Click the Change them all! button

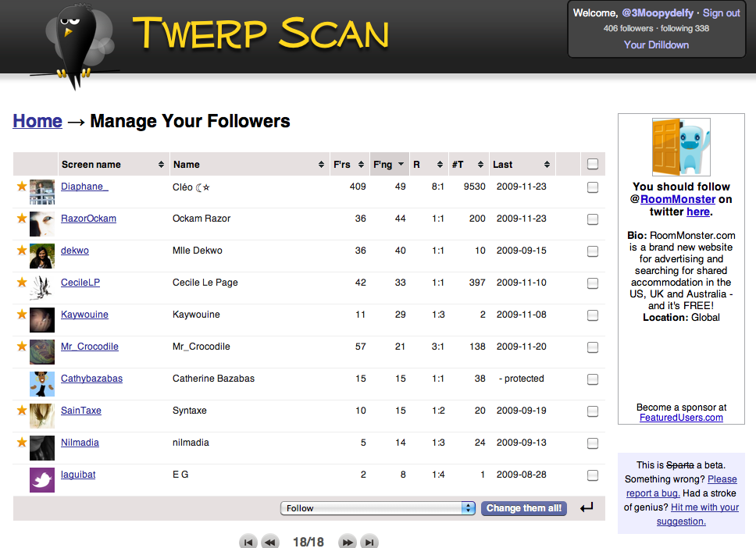524,508
